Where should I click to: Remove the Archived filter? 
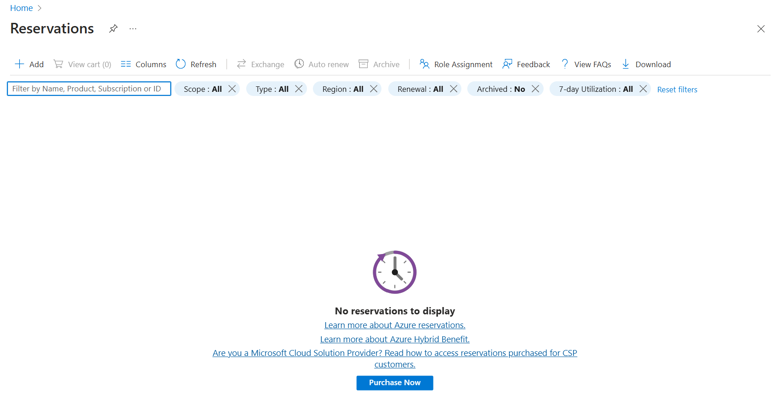point(535,89)
